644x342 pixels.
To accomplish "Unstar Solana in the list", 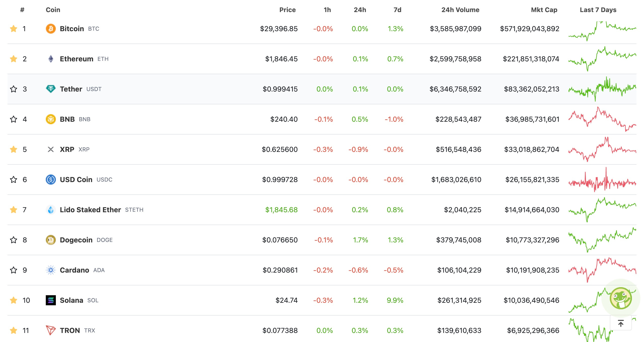I will coord(14,300).
